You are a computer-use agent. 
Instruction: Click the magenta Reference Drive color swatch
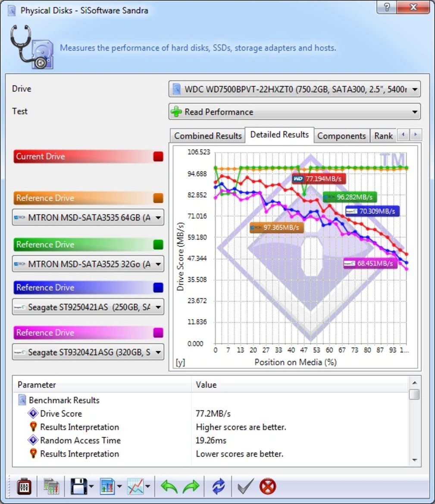coord(158,333)
